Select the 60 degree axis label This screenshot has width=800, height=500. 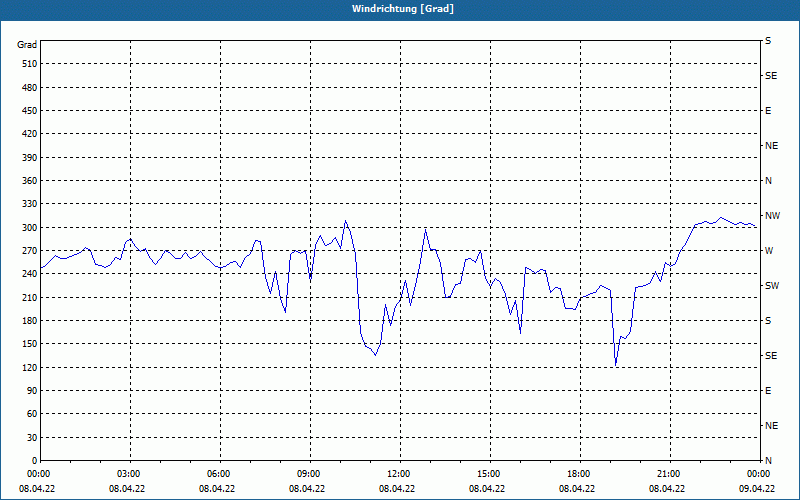click(x=32, y=414)
